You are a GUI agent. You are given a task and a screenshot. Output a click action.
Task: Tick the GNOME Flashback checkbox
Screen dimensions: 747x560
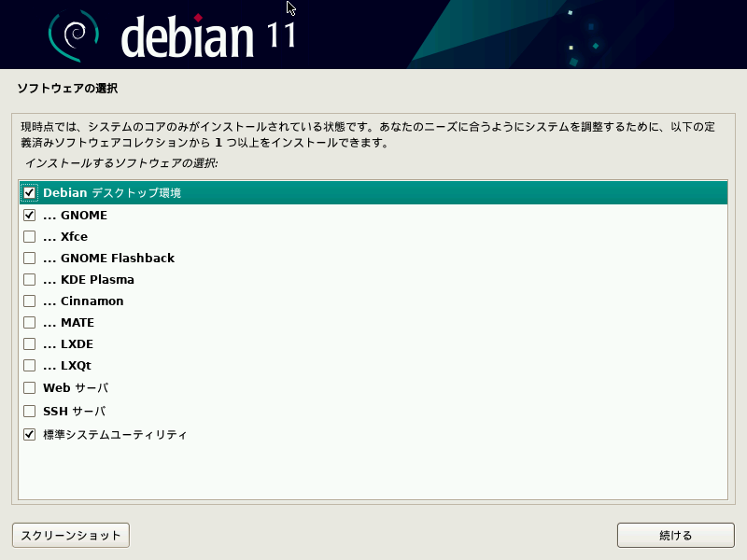click(30, 259)
